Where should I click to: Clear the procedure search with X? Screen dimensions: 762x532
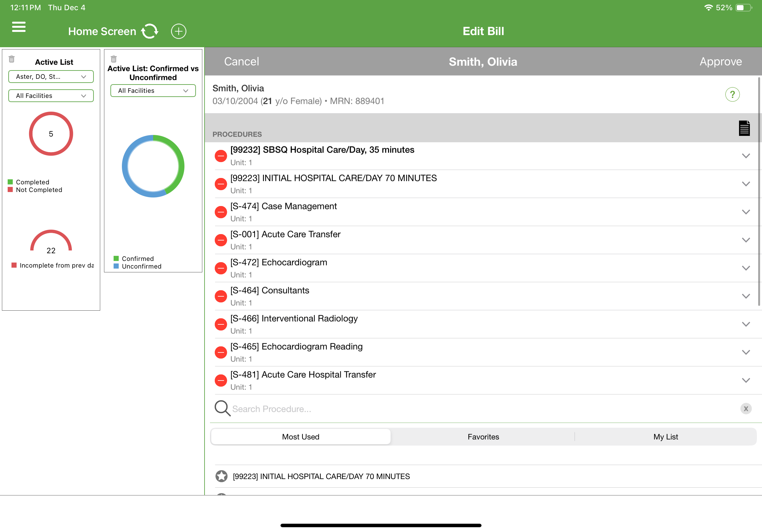click(746, 409)
